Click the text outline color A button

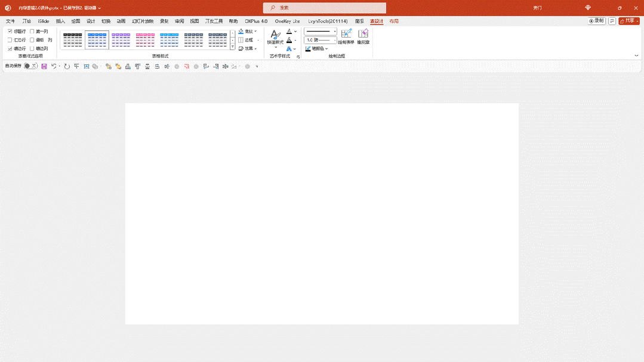tap(289, 40)
